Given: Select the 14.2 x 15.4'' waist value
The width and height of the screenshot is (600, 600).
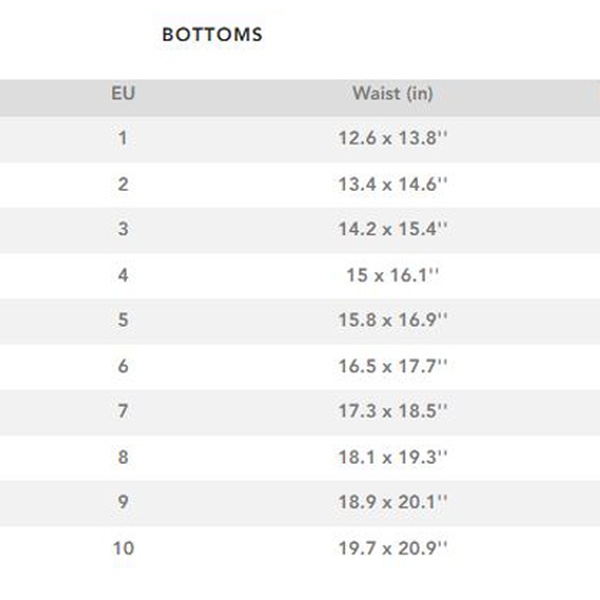Looking at the screenshot, I should click(x=392, y=229).
